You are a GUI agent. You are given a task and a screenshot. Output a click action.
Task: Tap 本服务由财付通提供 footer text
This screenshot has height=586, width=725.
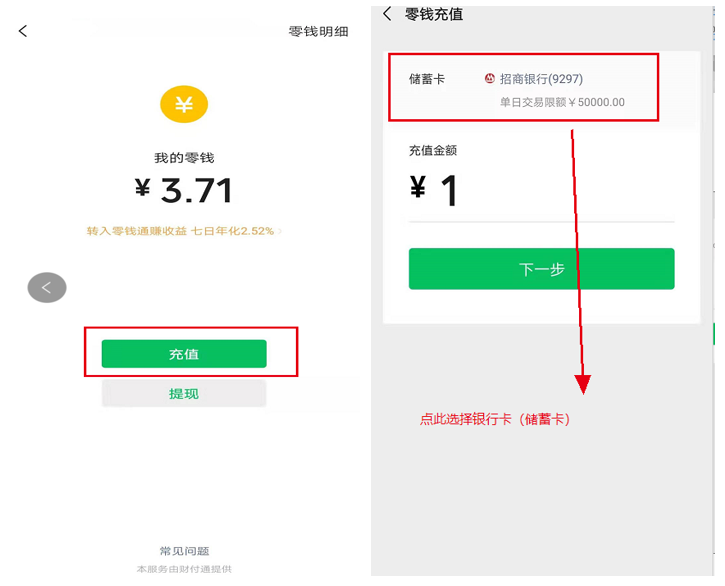pyautogui.click(x=184, y=569)
